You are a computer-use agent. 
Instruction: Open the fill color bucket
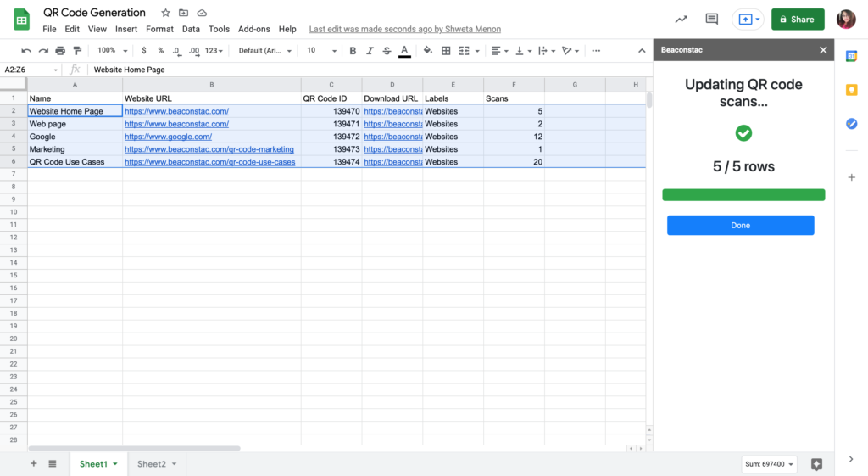pyautogui.click(x=428, y=50)
